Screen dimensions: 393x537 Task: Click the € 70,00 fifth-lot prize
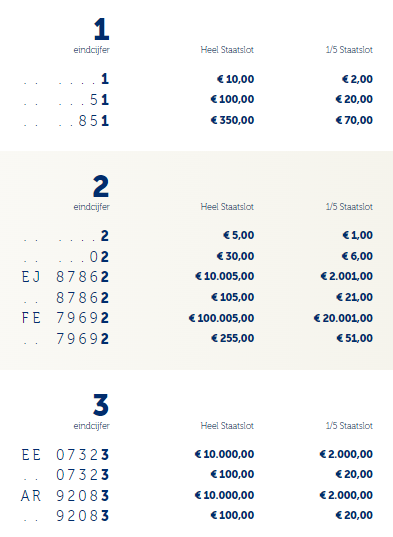[354, 120]
